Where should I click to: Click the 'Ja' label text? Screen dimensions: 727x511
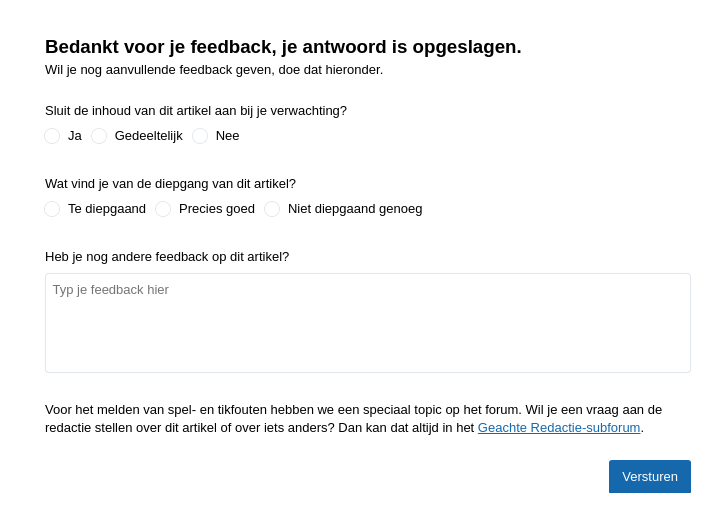point(75,136)
